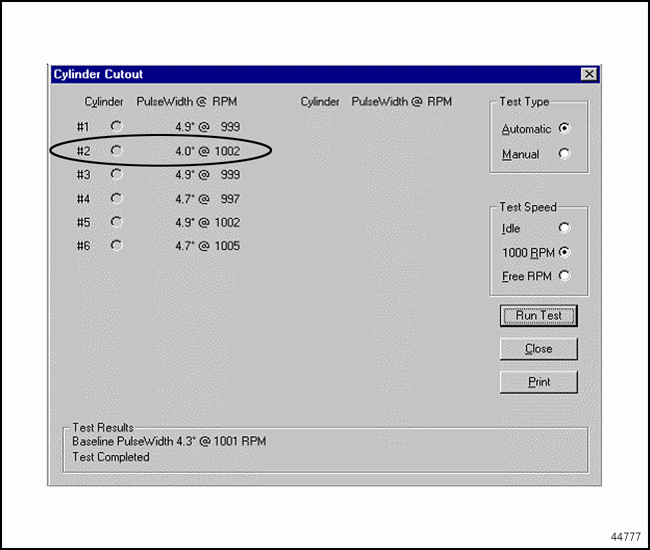650x550 pixels.
Task: Select cylinder #5 radio button
Action: point(117,222)
